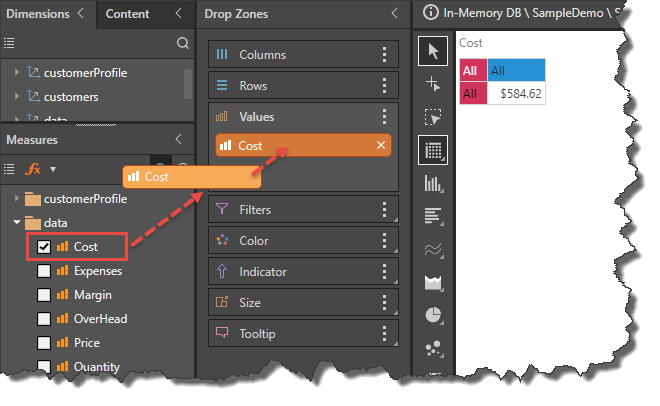
Task: Select the pointer arrow tool
Action: tap(433, 50)
